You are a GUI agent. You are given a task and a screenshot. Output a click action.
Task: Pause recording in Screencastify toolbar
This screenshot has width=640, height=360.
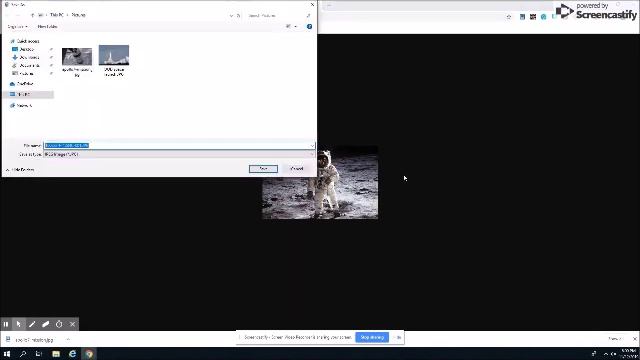(x=6, y=324)
